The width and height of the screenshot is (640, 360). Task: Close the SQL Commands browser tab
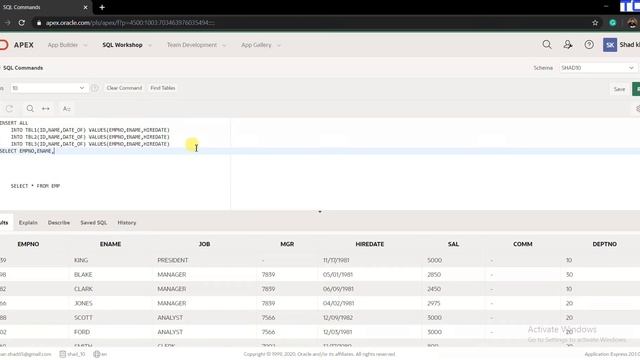click(85, 7)
